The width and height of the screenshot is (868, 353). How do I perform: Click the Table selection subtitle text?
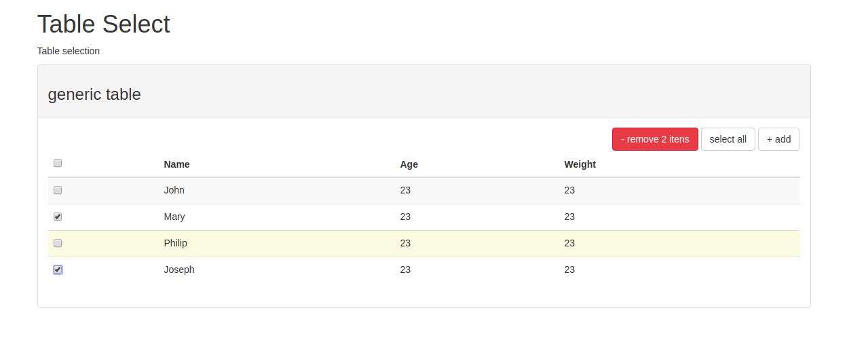click(x=69, y=51)
